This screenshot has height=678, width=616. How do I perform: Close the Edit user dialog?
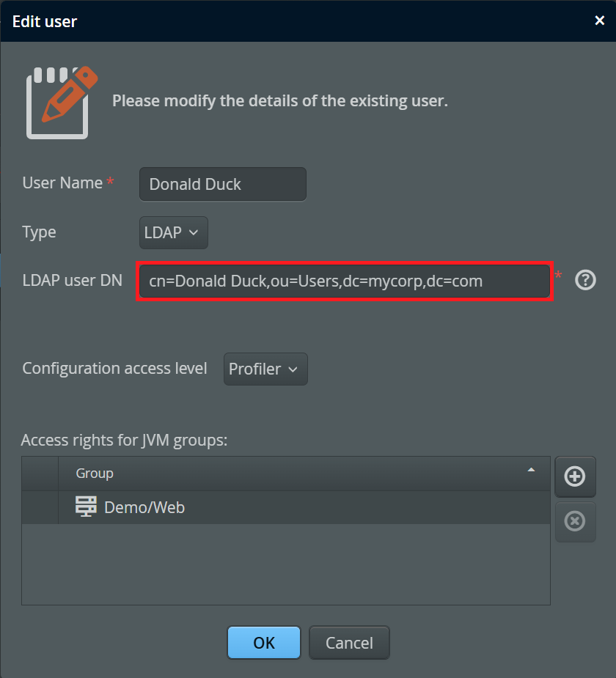click(x=599, y=21)
